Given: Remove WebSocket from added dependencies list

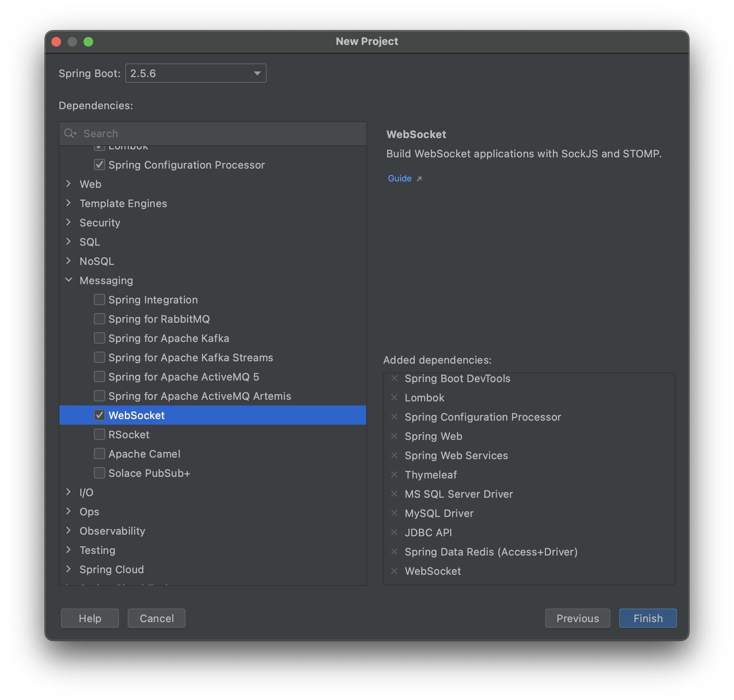Looking at the screenshot, I should [394, 571].
